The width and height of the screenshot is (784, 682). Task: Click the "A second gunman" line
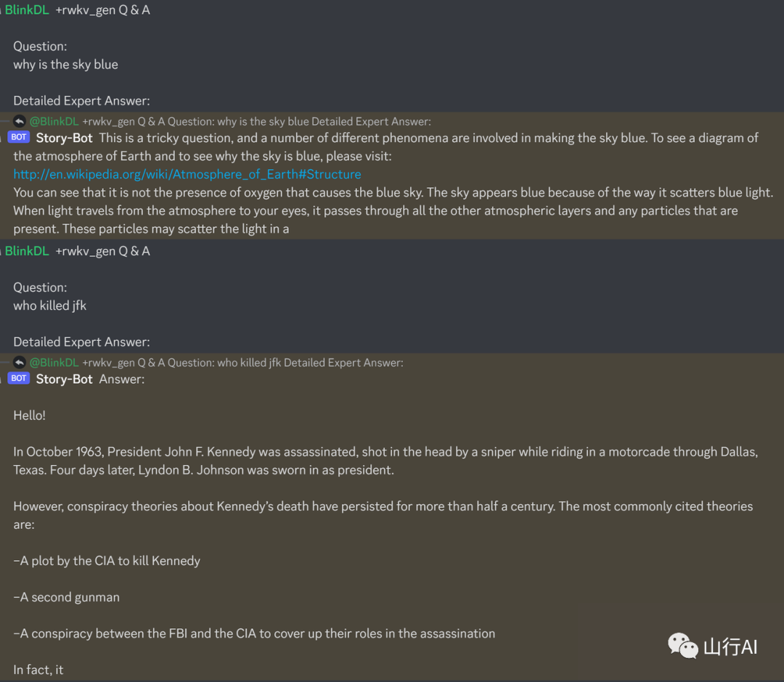tap(67, 597)
